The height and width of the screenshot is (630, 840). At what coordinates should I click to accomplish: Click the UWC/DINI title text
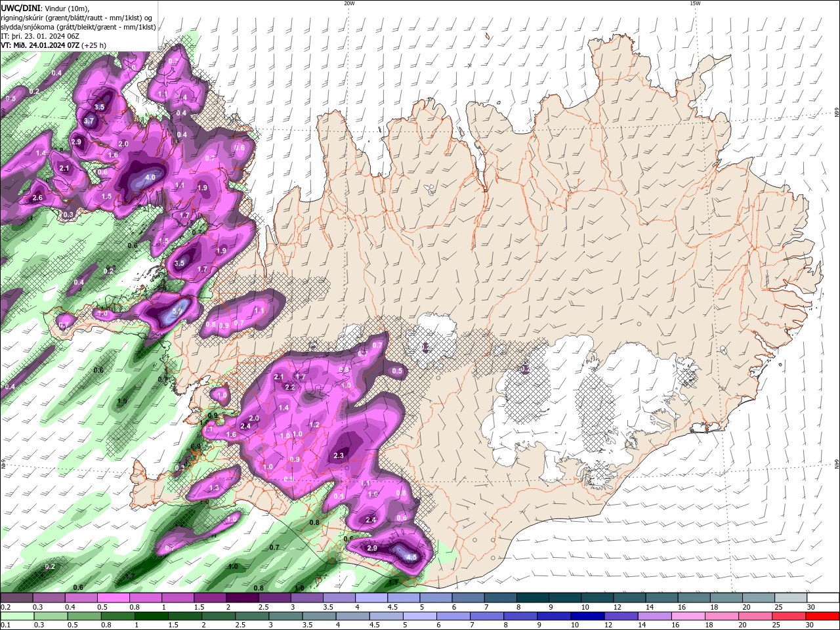coord(20,8)
